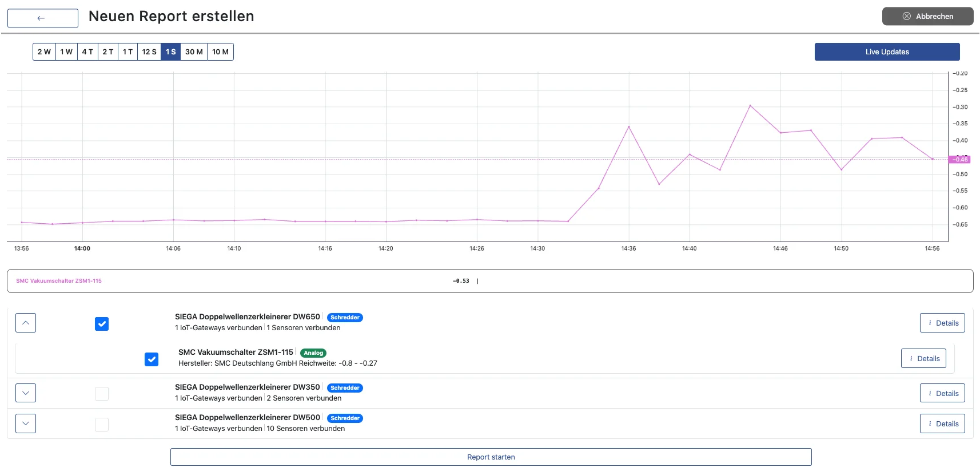Open Details for SMC Vakuumschalter ZSM1-115

coord(923,359)
